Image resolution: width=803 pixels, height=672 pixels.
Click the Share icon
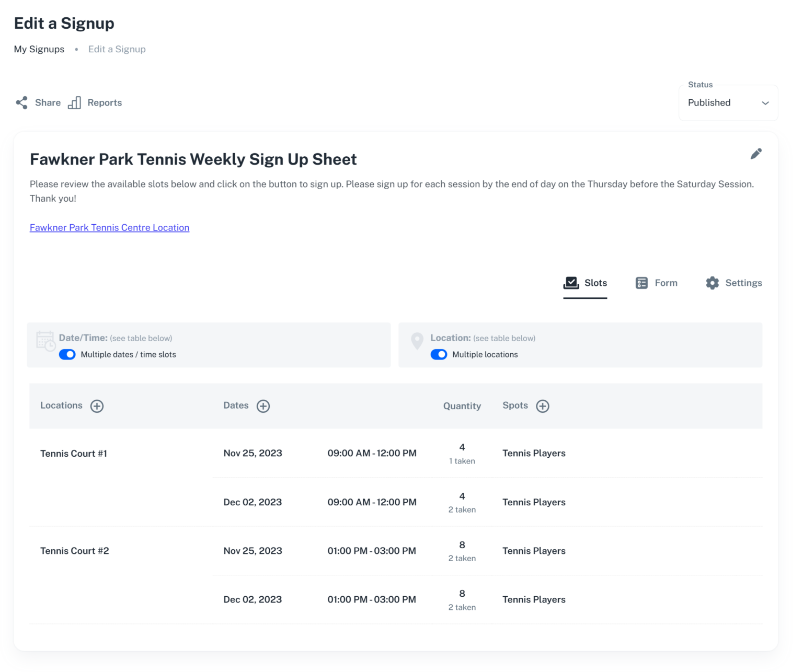pos(21,102)
